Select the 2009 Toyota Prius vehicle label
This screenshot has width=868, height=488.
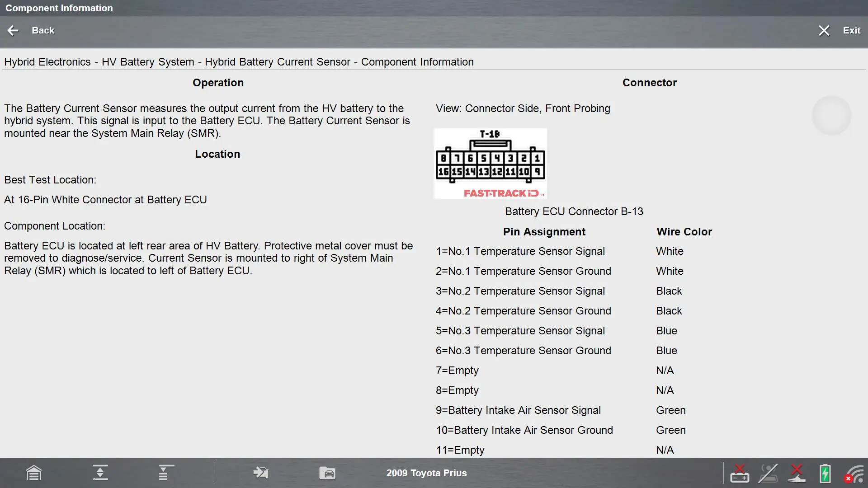pyautogui.click(x=426, y=473)
